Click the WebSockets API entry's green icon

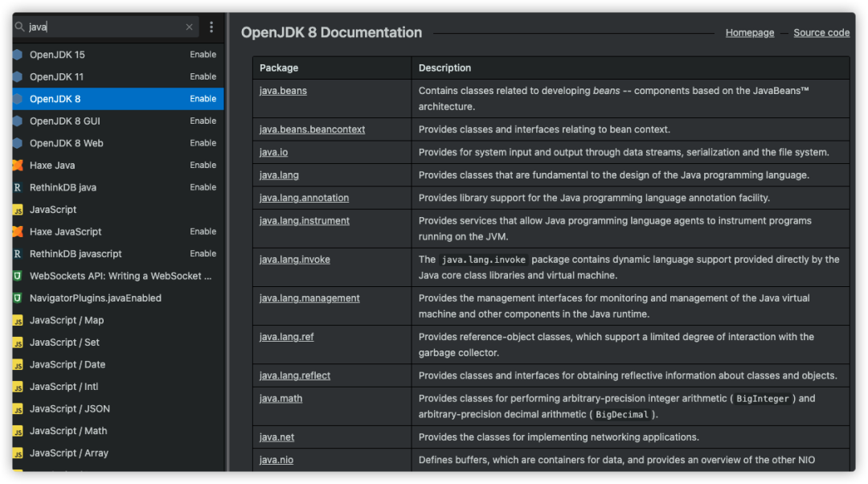18,276
